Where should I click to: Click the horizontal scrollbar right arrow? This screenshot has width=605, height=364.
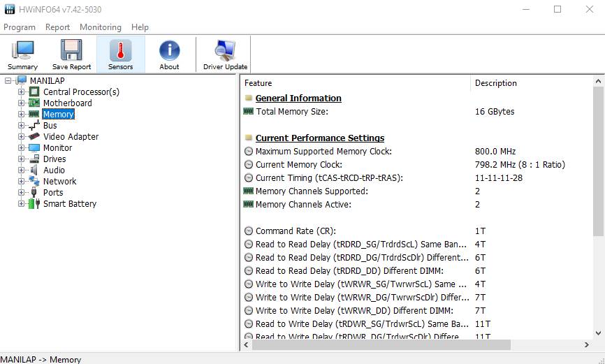click(x=586, y=344)
